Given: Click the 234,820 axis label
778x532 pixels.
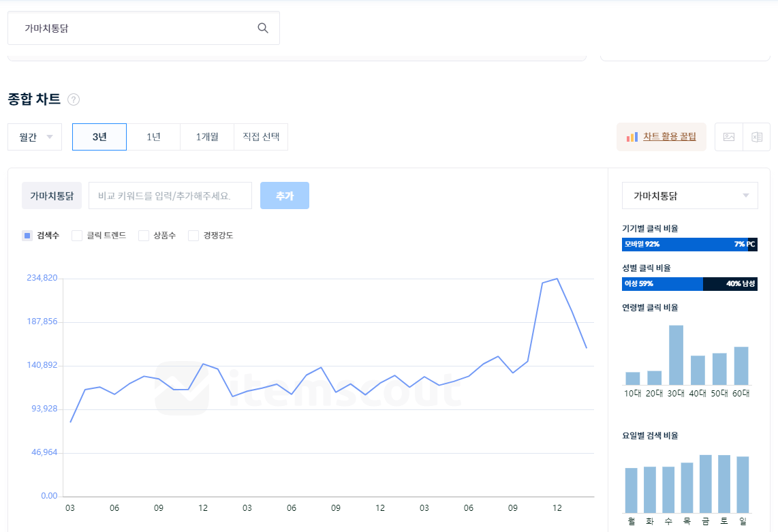Looking at the screenshot, I should pos(42,278).
